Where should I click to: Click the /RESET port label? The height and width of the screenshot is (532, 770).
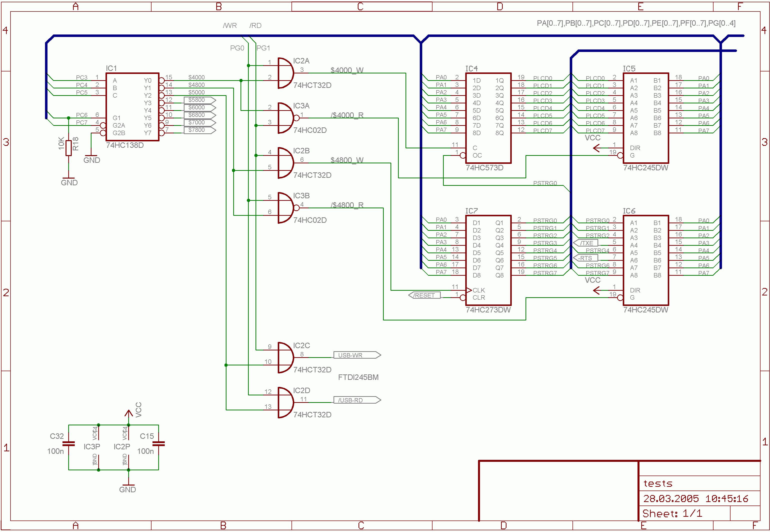tap(424, 295)
